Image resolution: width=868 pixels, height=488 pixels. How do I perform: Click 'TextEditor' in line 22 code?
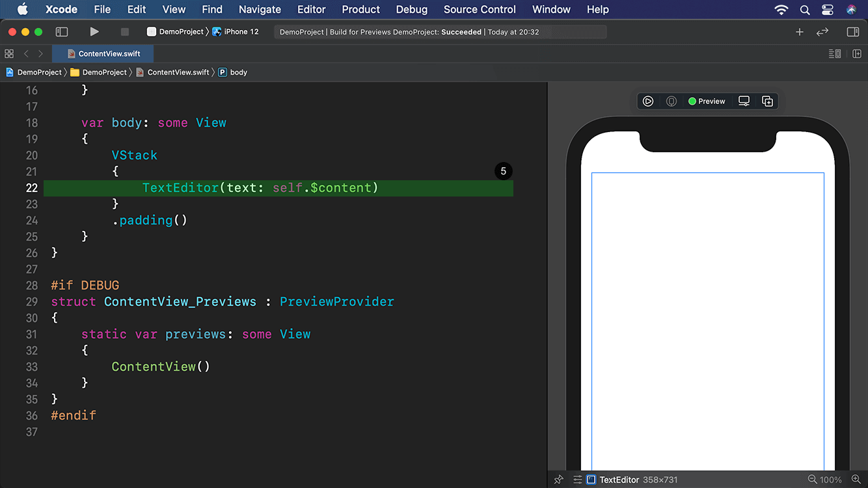[180, 188]
